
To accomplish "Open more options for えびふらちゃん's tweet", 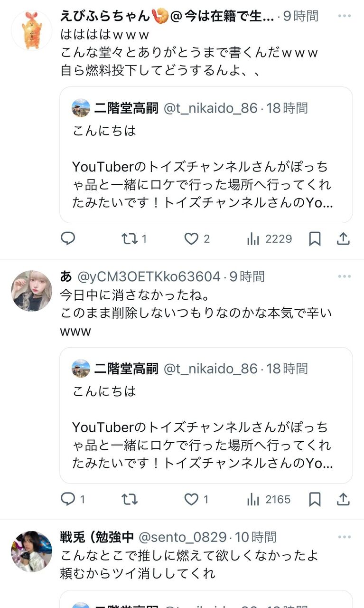I will (345, 16).
